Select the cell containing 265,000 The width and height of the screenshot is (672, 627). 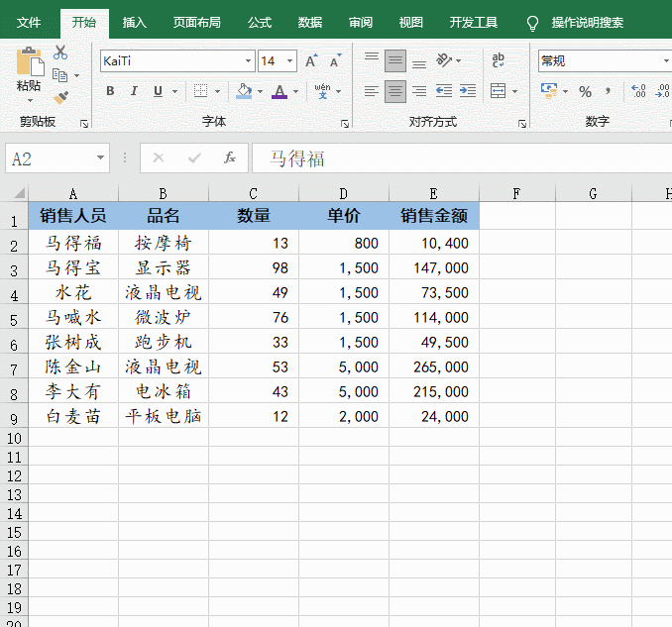(434, 366)
